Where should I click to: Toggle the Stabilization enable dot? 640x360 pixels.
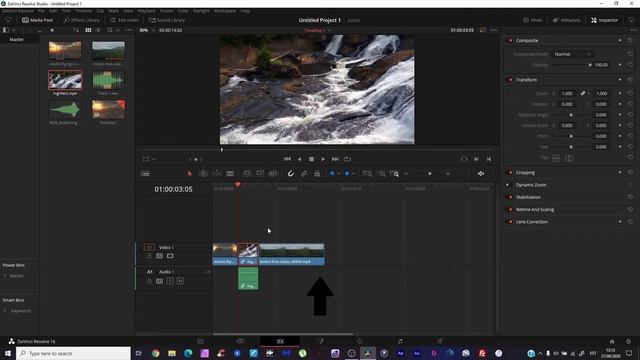click(x=510, y=197)
